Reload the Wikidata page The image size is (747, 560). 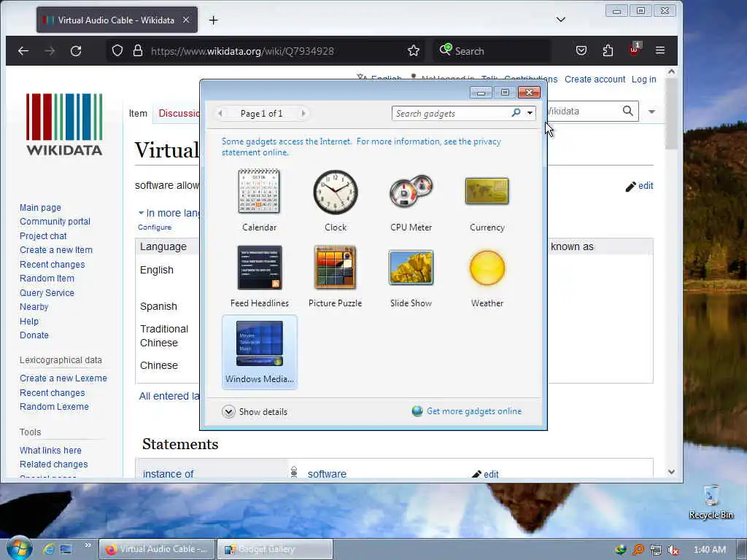(76, 50)
